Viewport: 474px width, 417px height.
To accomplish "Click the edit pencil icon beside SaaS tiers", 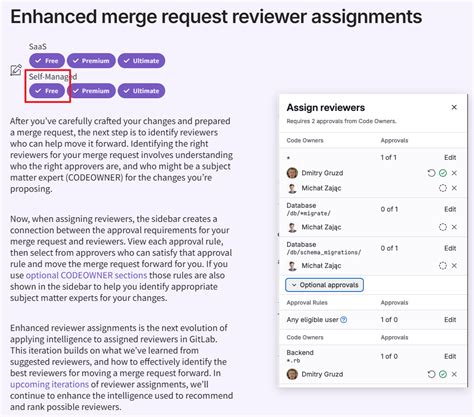I will click(x=16, y=70).
